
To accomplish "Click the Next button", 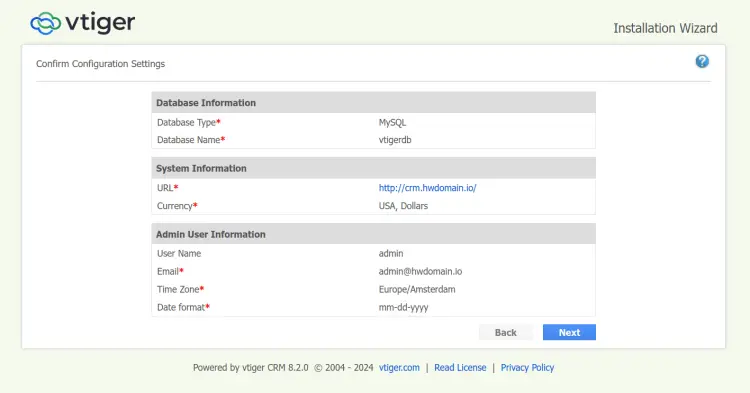I will (569, 332).
